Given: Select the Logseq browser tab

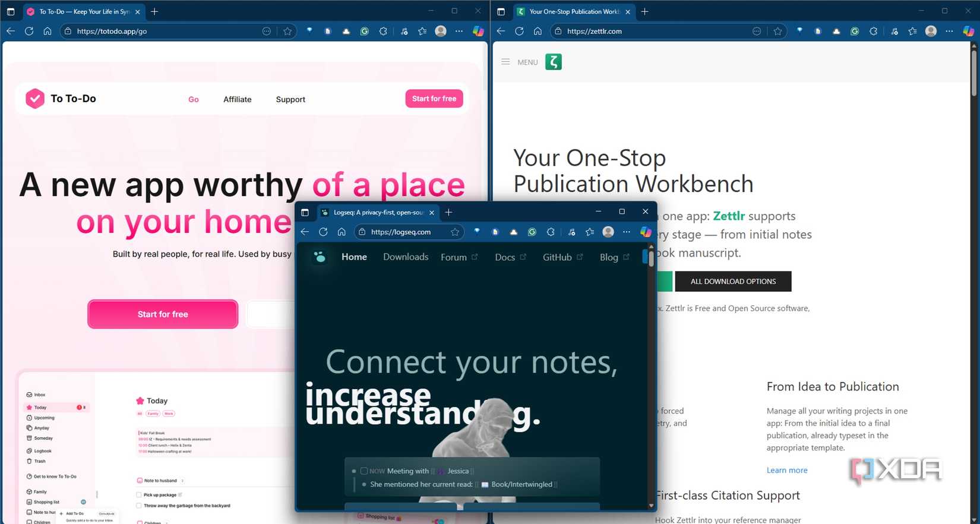Looking at the screenshot, I should (x=377, y=212).
